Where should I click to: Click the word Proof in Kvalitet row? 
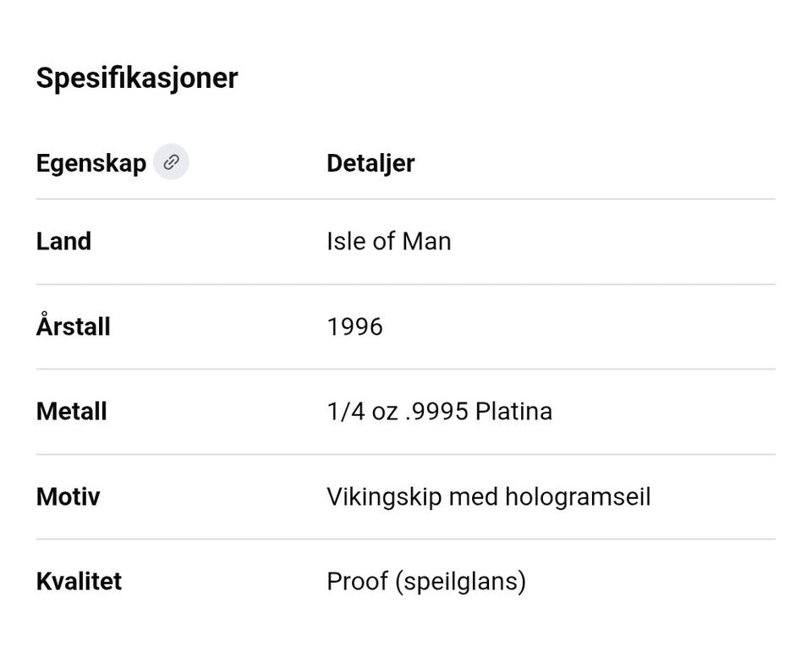tap(357, 581)
